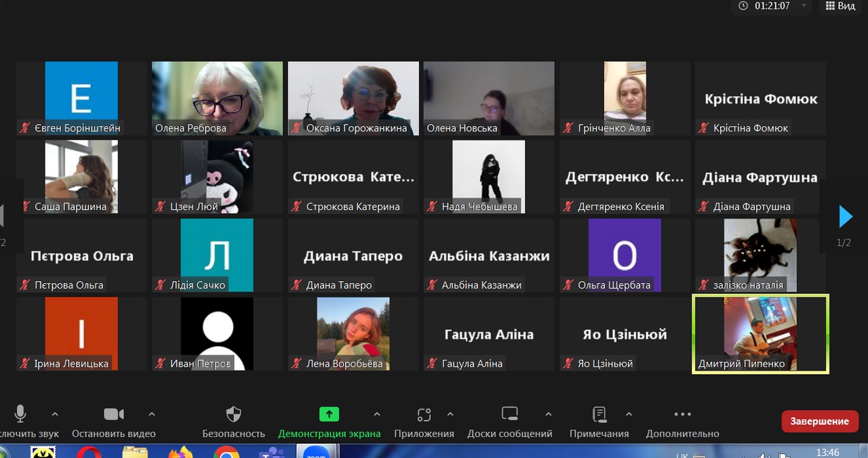Viewport: 868px width, 458px height.
Task: Open the Безопасность shield icon
Action: [x=233, y=414]
